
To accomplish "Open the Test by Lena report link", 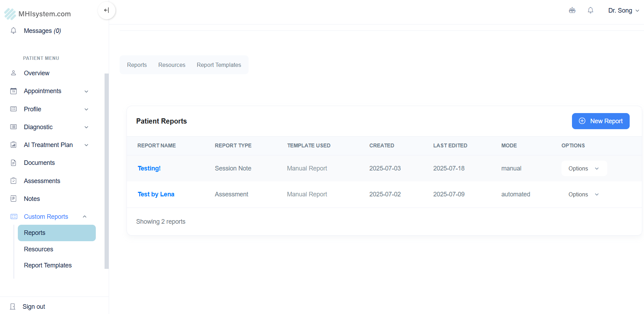I will point(156,194).
